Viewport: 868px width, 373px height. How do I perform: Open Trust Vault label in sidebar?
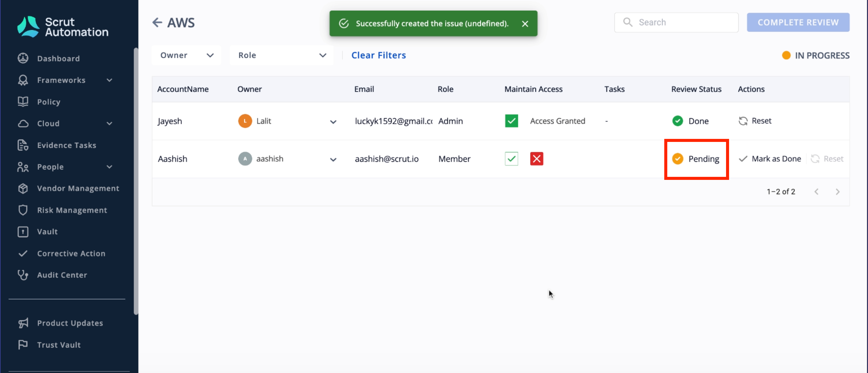point(59,345)
